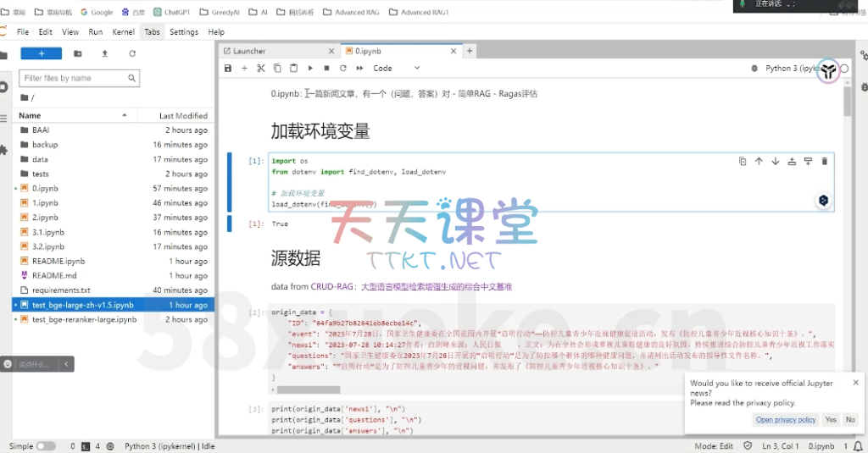Interrupt the kernel with stop button
Screen dimensions: 868x453
tap(326, 68)
